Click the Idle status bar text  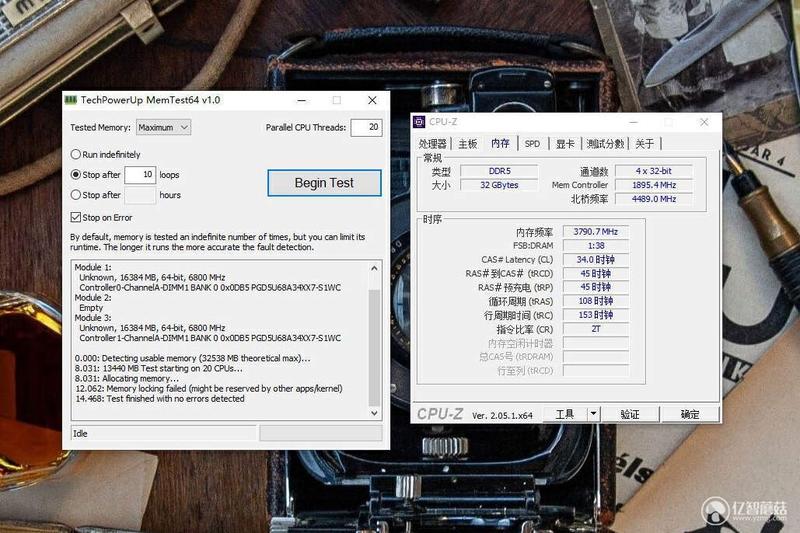80,434
